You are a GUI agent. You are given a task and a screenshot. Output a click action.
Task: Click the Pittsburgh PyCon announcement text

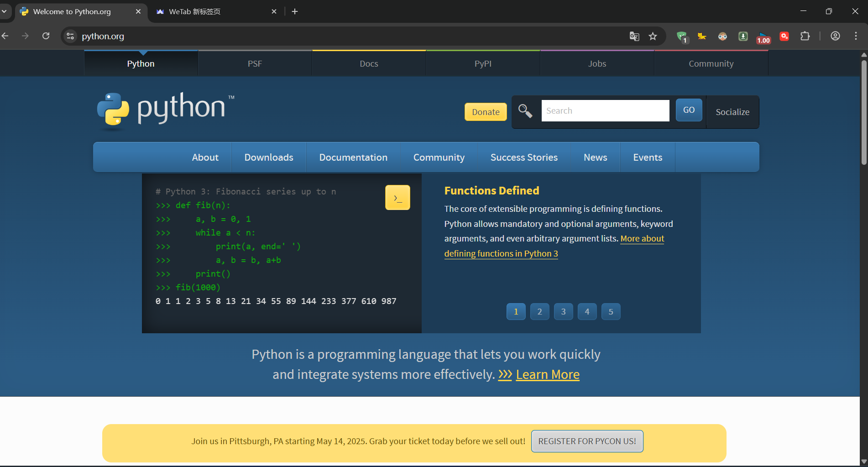358,441
